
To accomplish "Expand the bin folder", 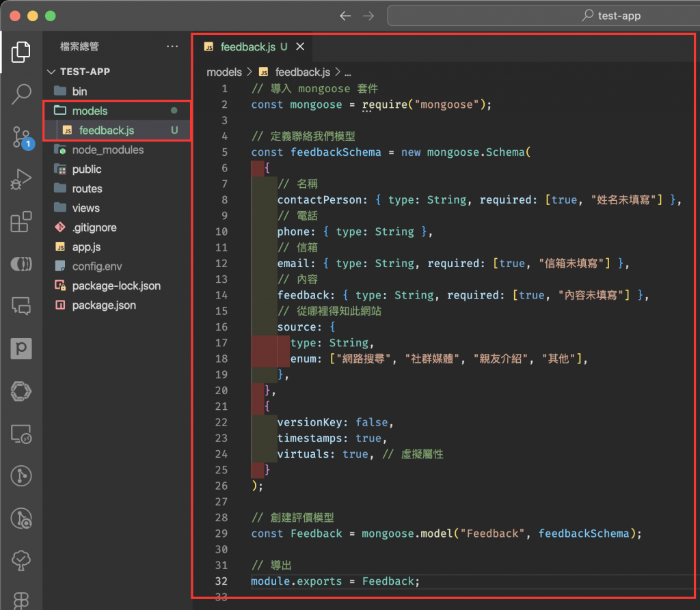I will [79, 91].
